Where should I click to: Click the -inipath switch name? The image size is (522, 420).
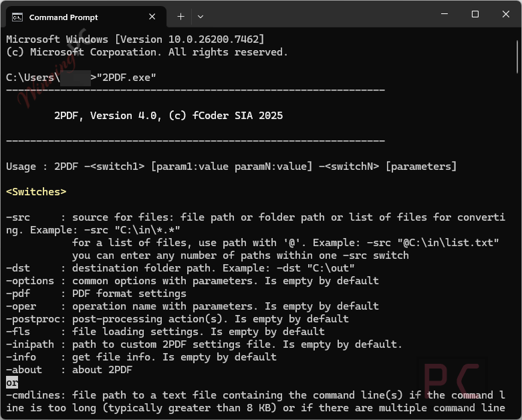[30, 344]
